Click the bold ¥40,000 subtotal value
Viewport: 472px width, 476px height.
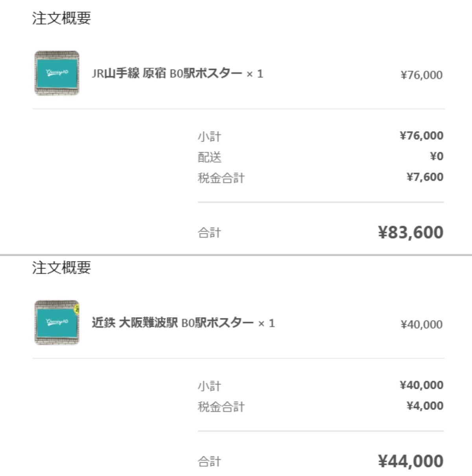click(421, 385)
